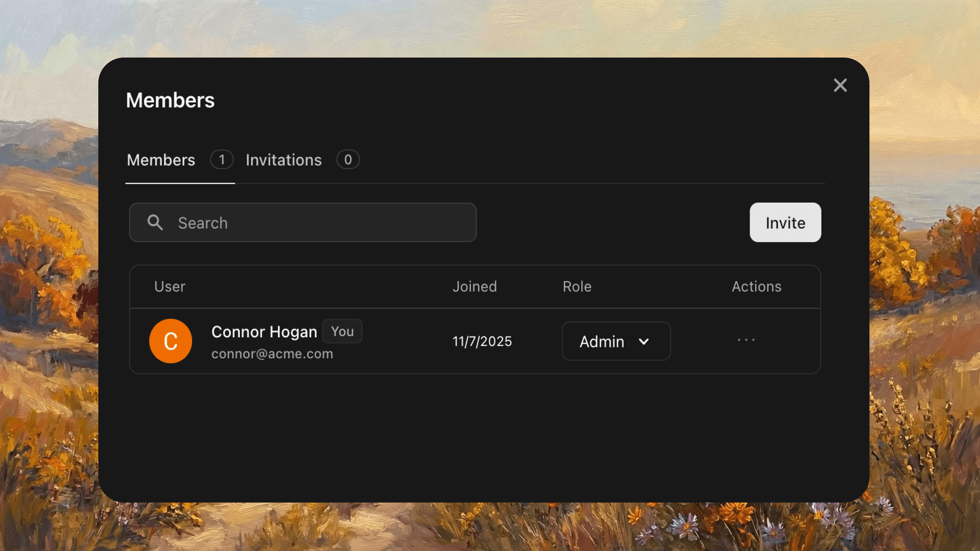Screen dimensions: 980x551
Task: Click the Actions column header
Action: [x=756, y=287]
